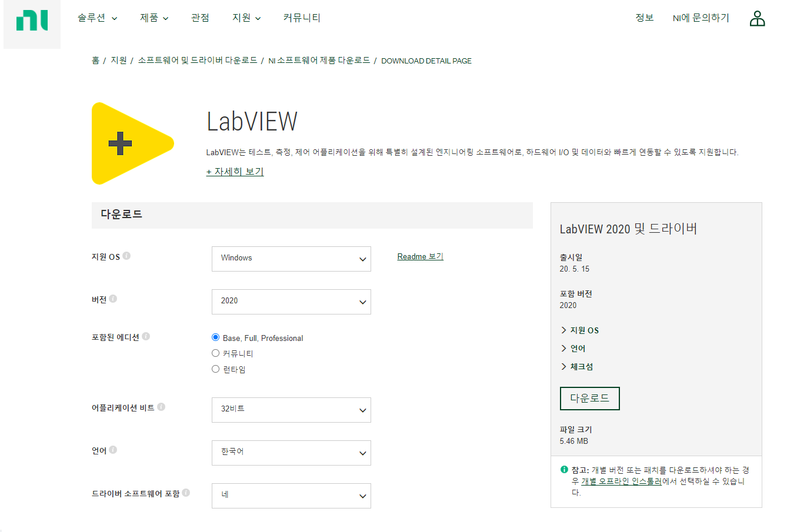Viewport: 787px width, 532px height.
Task: Go to 커뮤니티 in top navigation
Action: (302, 18)
